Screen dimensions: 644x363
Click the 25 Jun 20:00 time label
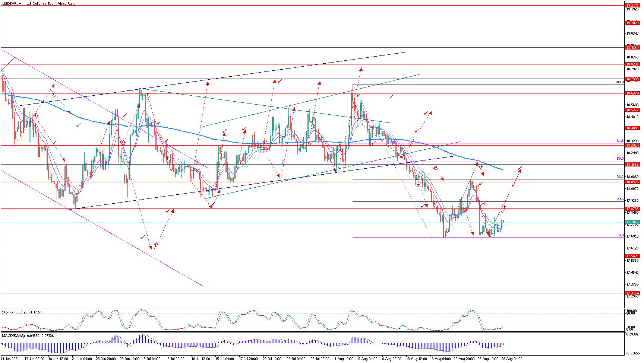(x=106, y=359)
